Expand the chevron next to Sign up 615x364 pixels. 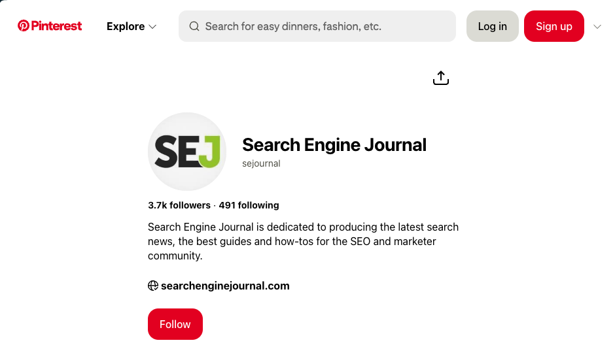pyautogui.click(x=597, y=27)
